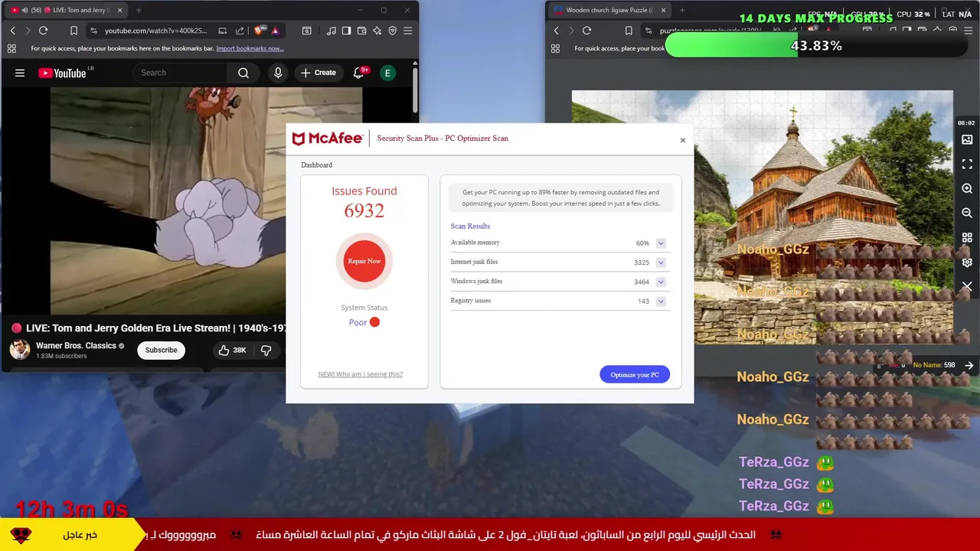Click Import bookmarks now link

(250, 48)
